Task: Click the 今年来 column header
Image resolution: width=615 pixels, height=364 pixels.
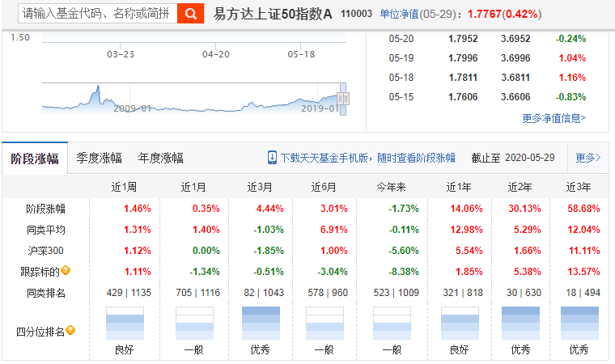Action: pyautogui.click(x=391, y=187)
